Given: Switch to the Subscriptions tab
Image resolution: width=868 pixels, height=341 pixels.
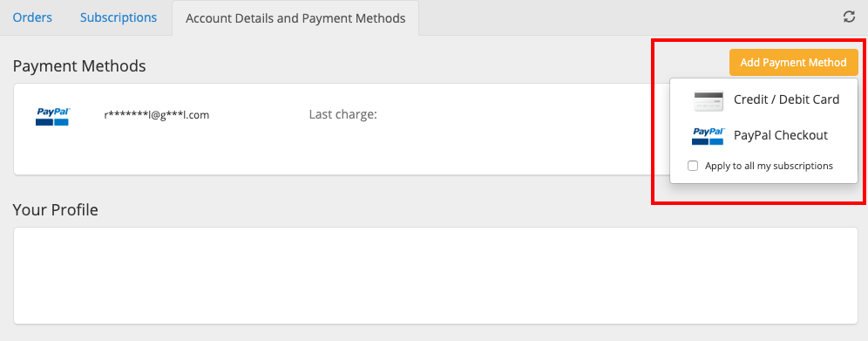Looking at the screenshot, I should pyautogui.click(x=119, y=17).
